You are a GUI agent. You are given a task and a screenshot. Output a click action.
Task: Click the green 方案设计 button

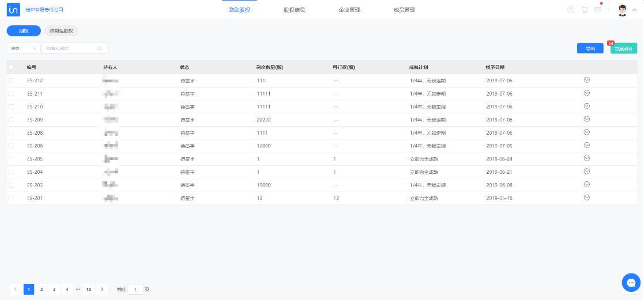(624, 48)
